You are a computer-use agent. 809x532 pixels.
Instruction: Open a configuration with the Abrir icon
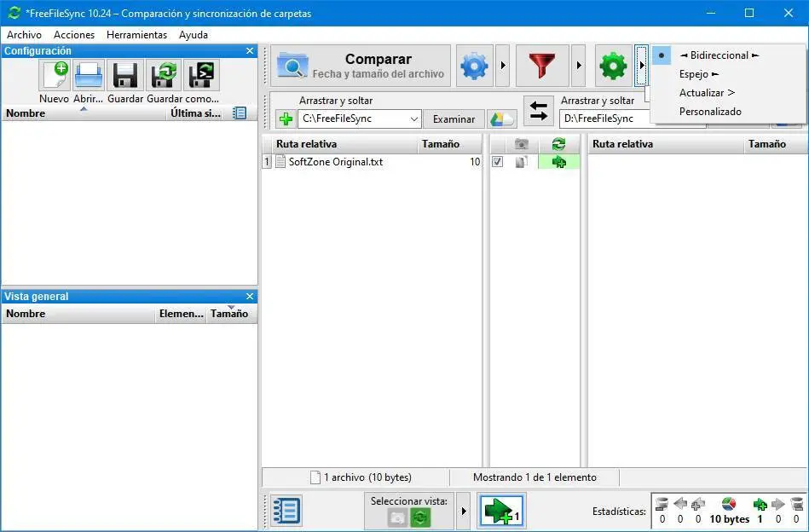click(x=88, y=75)
